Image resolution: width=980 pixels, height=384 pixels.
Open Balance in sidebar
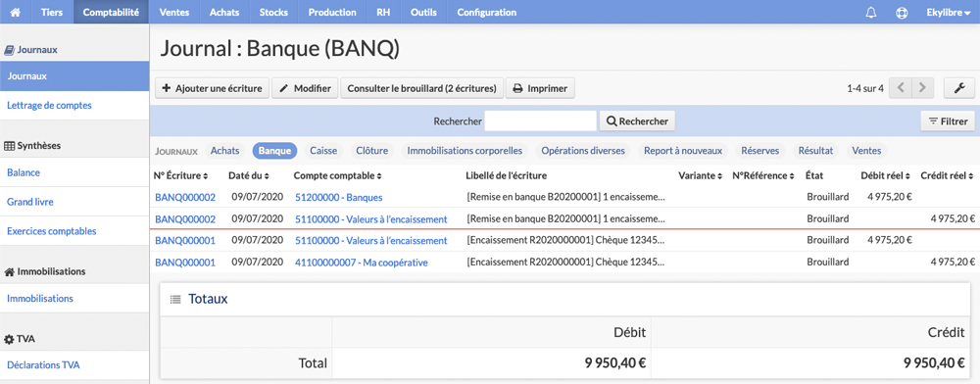(x=74, y=172)
